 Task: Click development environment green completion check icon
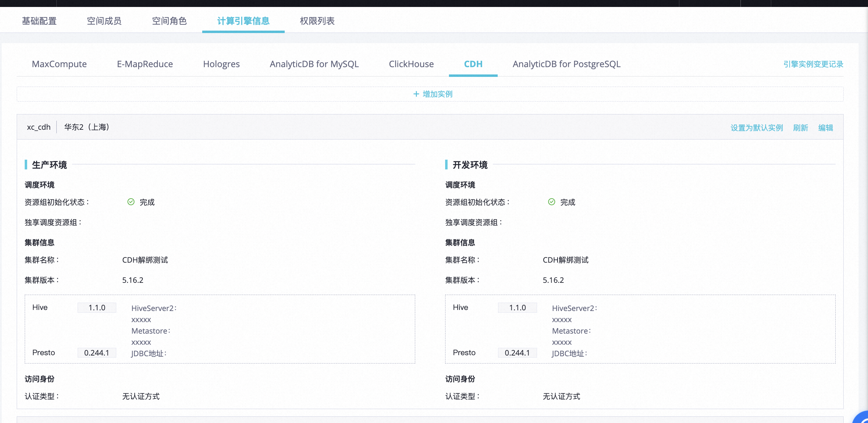[551, 202]
